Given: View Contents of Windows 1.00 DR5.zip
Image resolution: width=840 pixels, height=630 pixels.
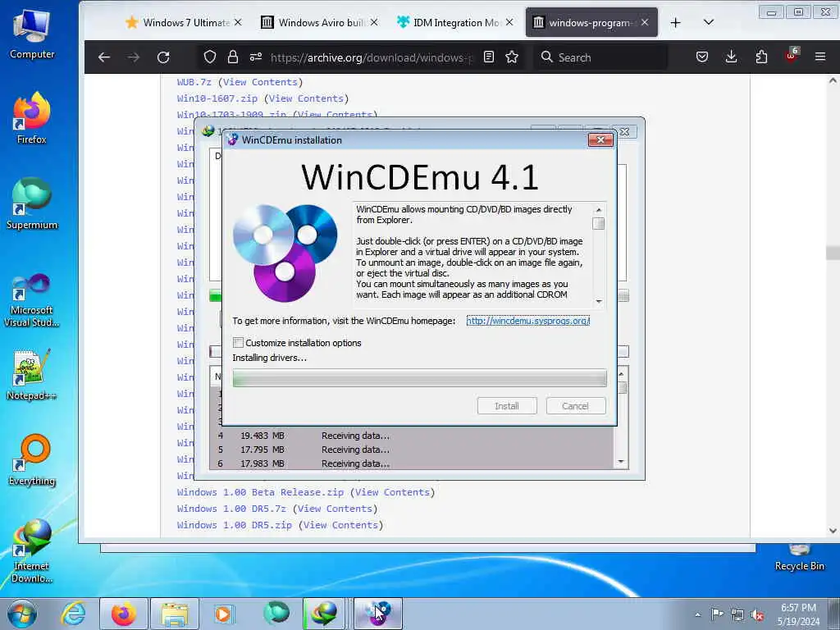Looking at the screenshot, I should click(340, 526).
